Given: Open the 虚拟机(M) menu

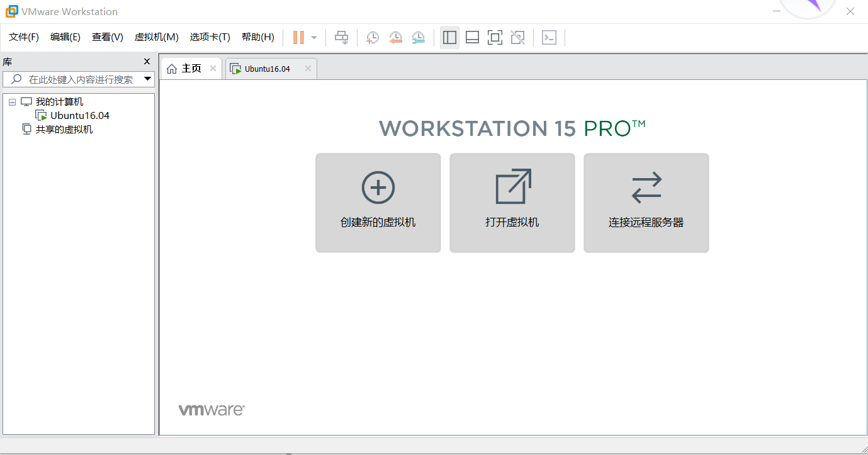Looking at the screenshot, I should [x=157, y=37].
